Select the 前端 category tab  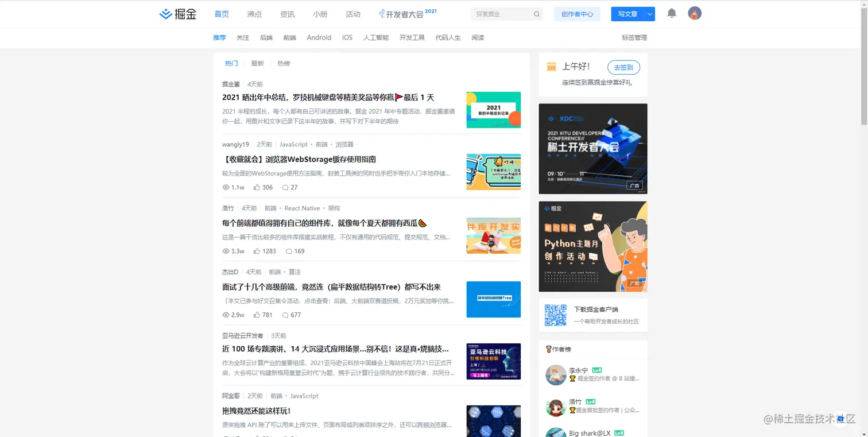290,38
